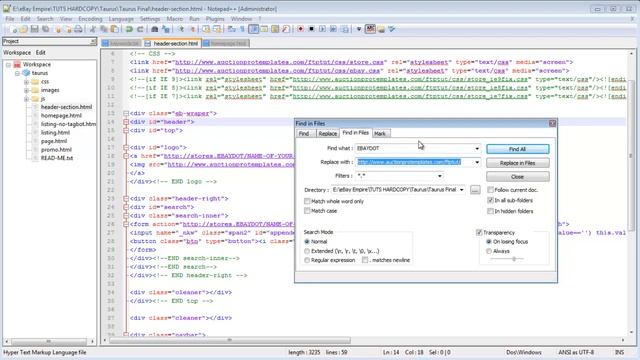This screenshot has height=360, width=640.
Task: Click the editor horizontal scrollbar
Action: pyautogui.click(x=230, y=340)
